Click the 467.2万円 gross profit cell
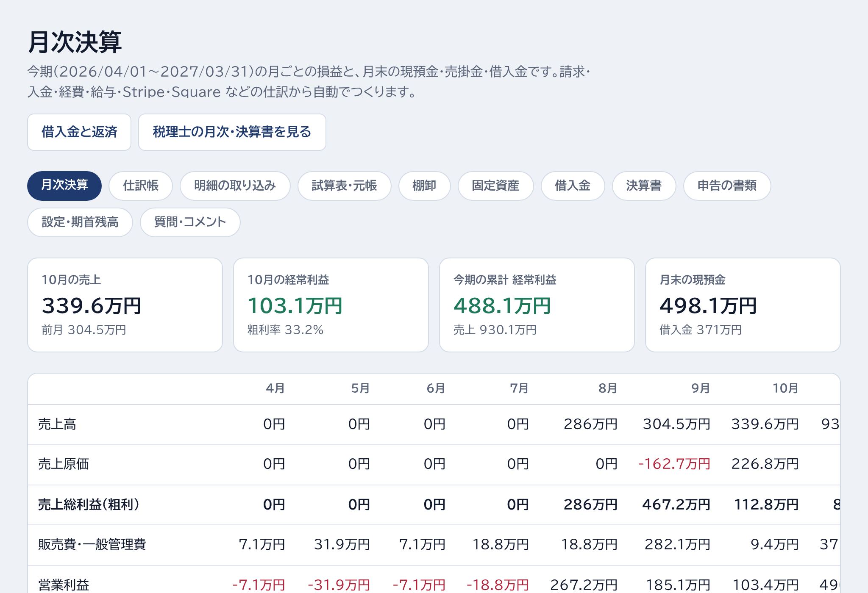Screen dimensions: 868x593 [676, 505]
